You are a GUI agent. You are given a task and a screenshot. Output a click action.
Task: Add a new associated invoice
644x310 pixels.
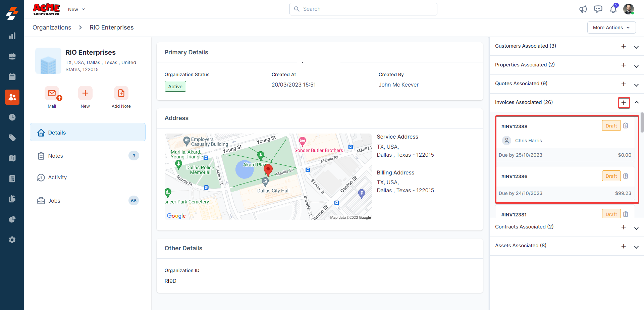pyautogui.click(x=624, y=103)
